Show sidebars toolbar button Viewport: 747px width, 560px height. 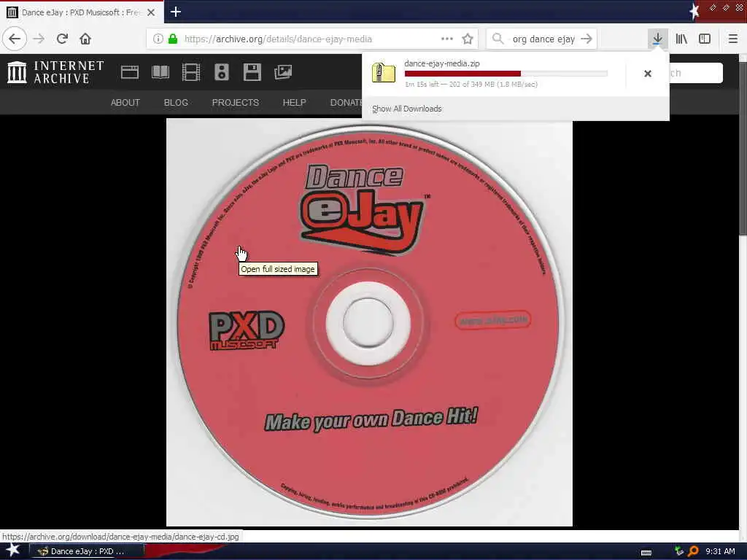point(705,39)
